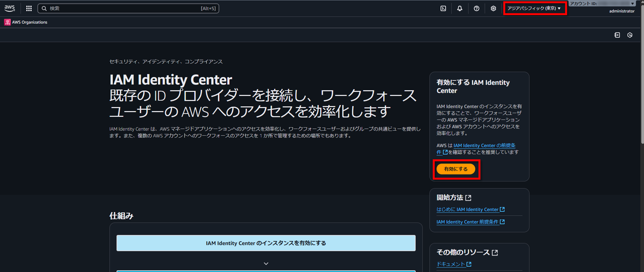Click the AWS logo home icon
644x272 pixels.
click(10, 8)
